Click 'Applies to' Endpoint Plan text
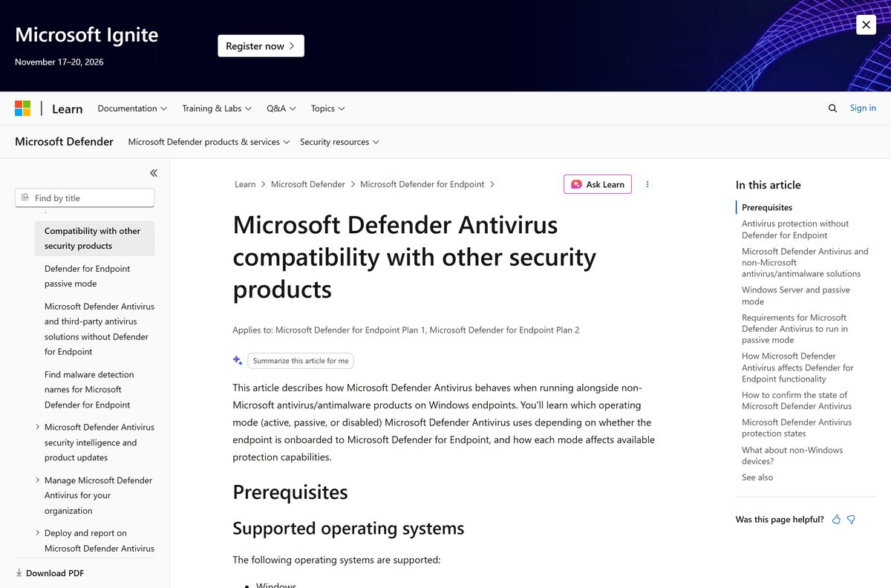 (406, 330)
